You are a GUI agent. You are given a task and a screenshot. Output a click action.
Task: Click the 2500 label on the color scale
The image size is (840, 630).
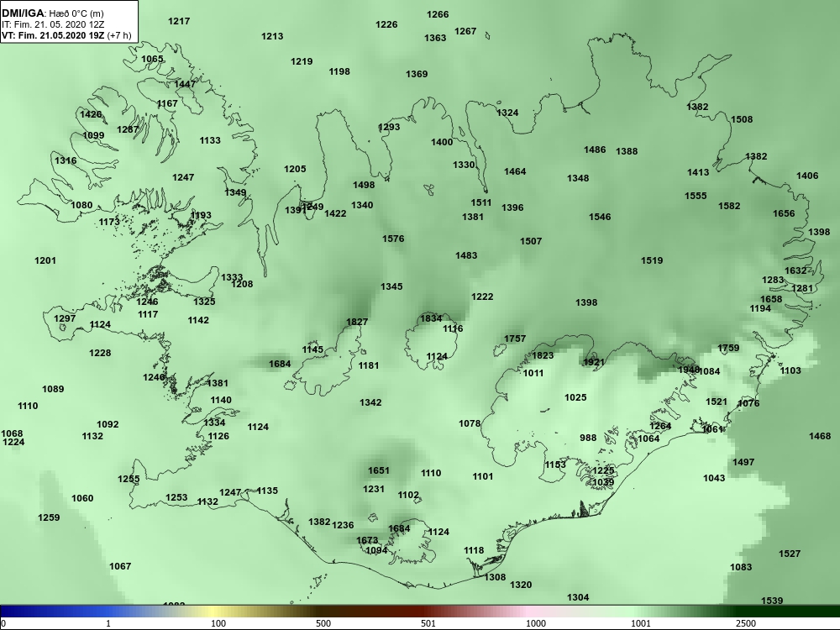(x=746, y=623)
